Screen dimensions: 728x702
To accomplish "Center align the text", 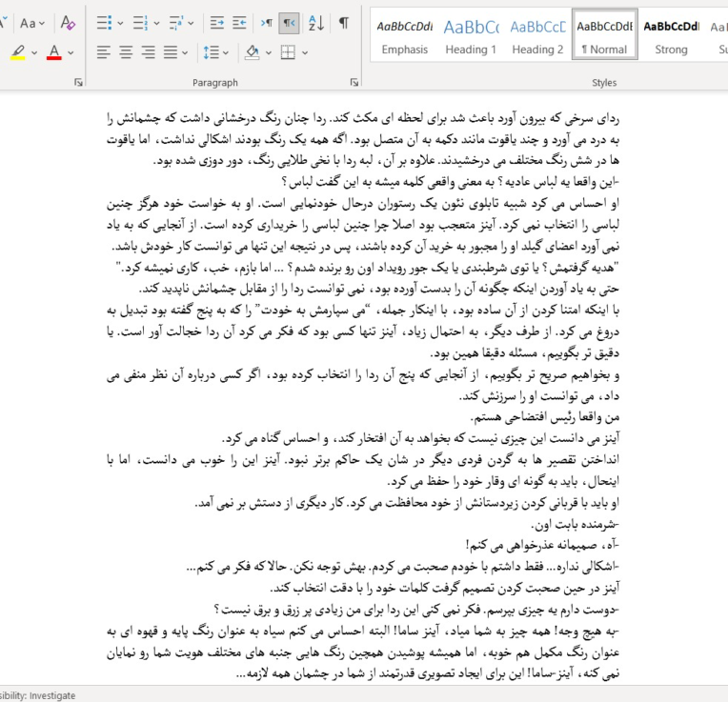I will (x=126, y=52).
